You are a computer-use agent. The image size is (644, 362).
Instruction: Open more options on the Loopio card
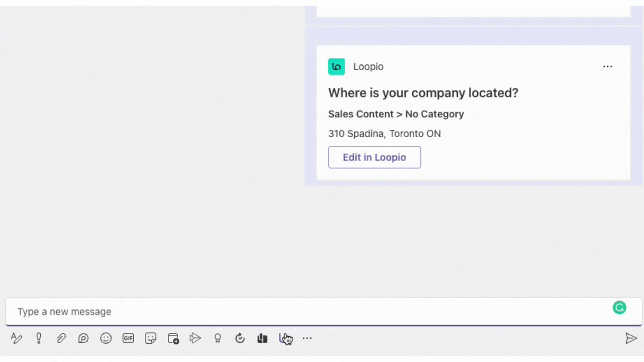click(x=608, y=67)
